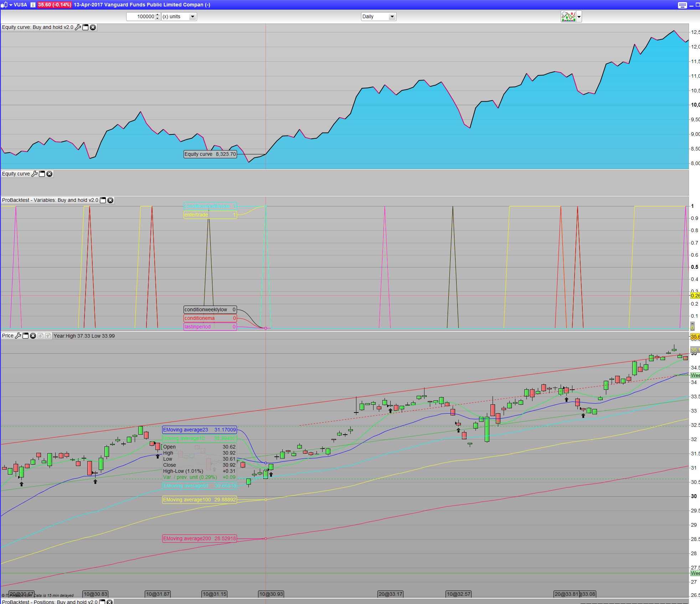Click keyboard icon in title bar
700x604 pixels.
pos(682,5)
